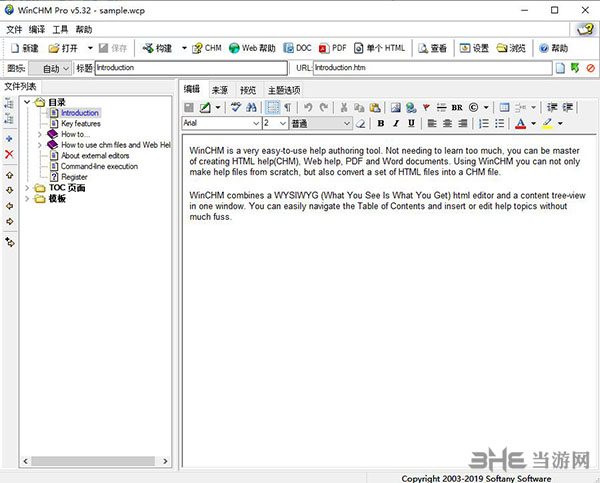Insert a bookmark with the red flag icon
Image resolution: width=600 pixels, height=483 pixels.
(x=426, y=108)
